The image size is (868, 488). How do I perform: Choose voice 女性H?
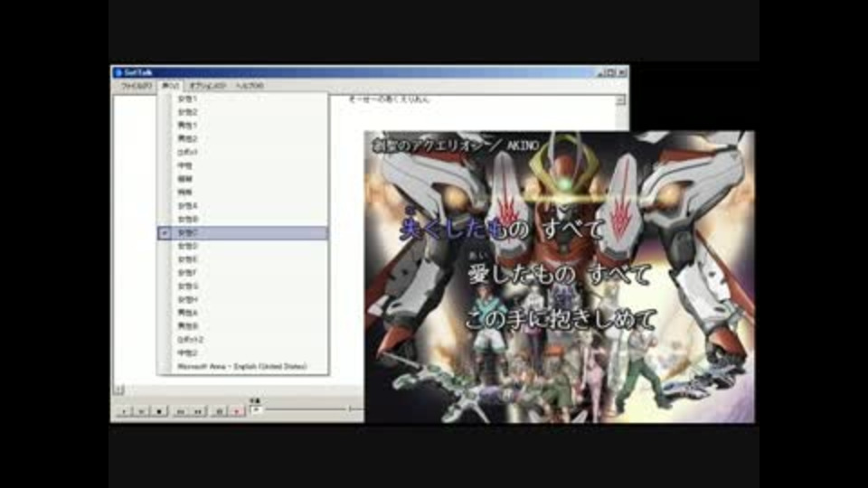(243, 299)
